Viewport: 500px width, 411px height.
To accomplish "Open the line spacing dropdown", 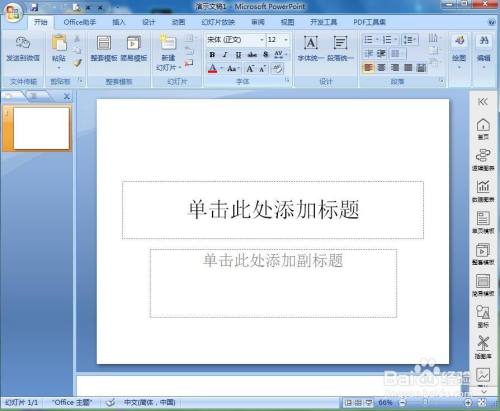I will [410, 40].
